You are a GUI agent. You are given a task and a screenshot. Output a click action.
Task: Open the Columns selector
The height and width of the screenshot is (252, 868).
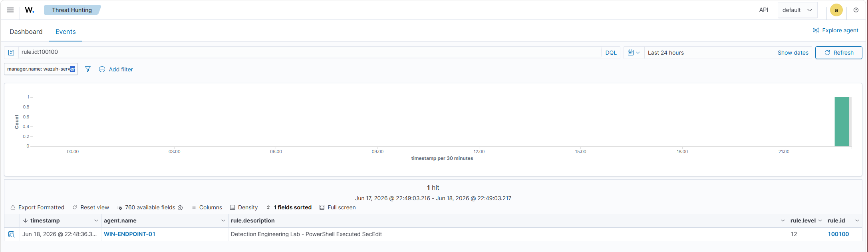click(x=207, y=207)
